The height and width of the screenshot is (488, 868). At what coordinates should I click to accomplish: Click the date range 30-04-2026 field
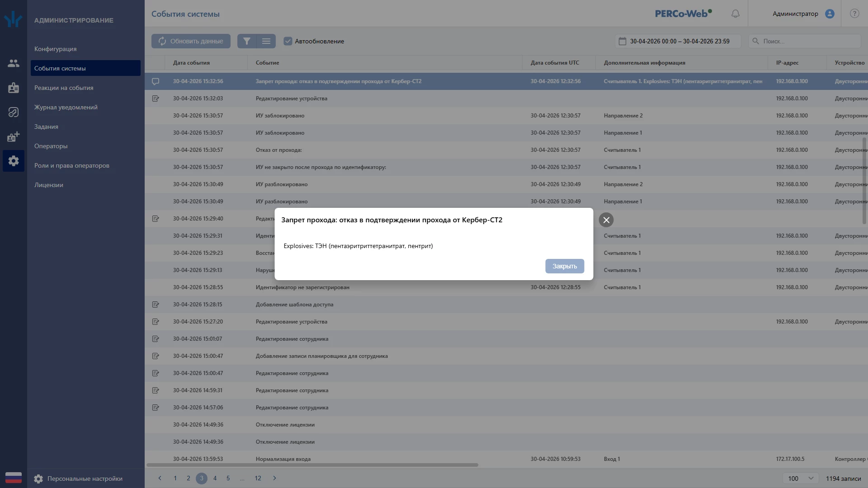678,41
